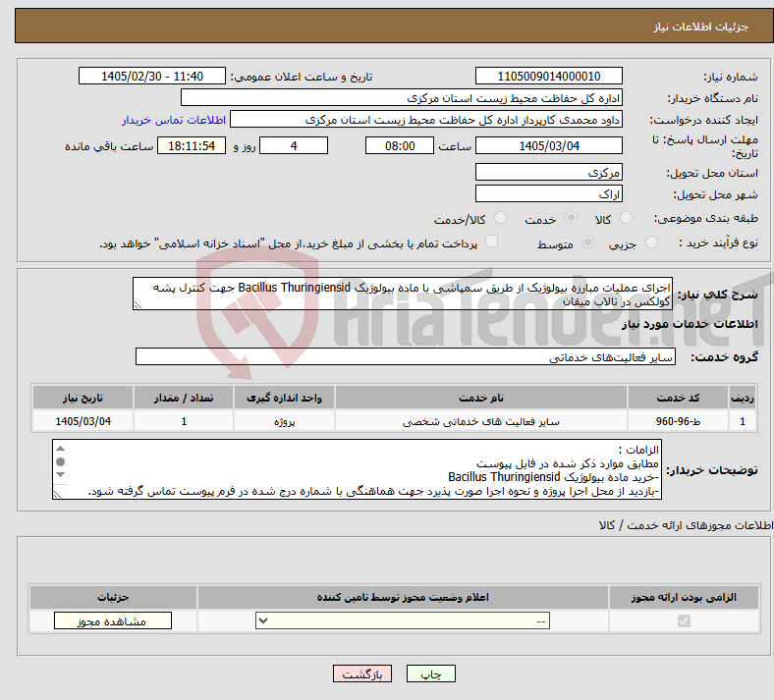The image size is (774, 700).
Task: Click the need date cell 1405/03/04 in table
Action: coord(83,421)
